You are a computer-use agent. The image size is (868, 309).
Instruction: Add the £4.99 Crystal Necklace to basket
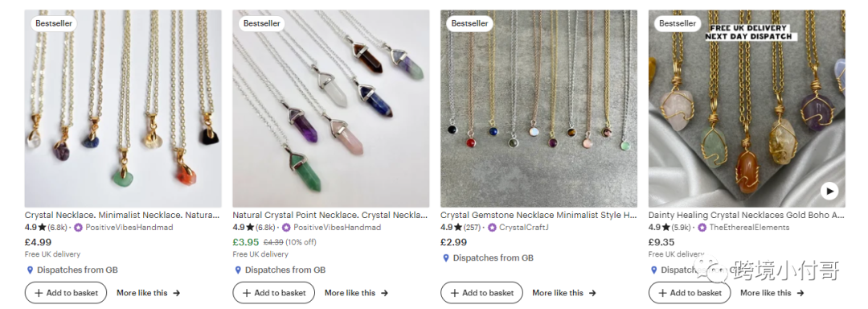click(66, 293)
